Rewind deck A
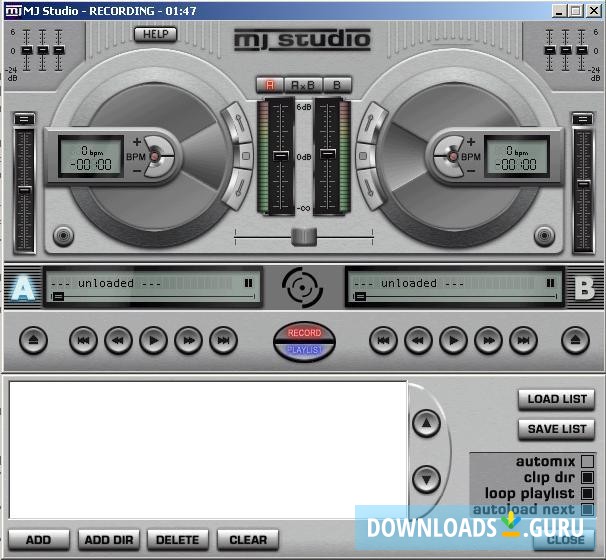This screenshot has height=560, width=606. 118,340
